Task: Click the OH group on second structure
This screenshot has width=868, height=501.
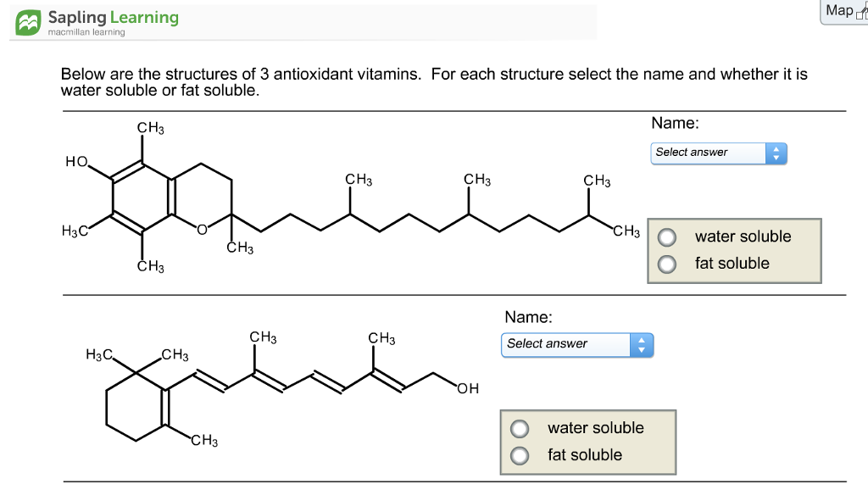Action: pos(468,388)
